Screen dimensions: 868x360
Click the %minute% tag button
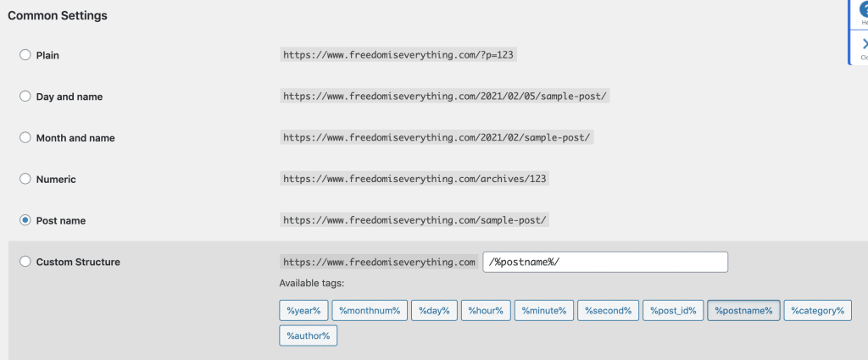[543, 310]
